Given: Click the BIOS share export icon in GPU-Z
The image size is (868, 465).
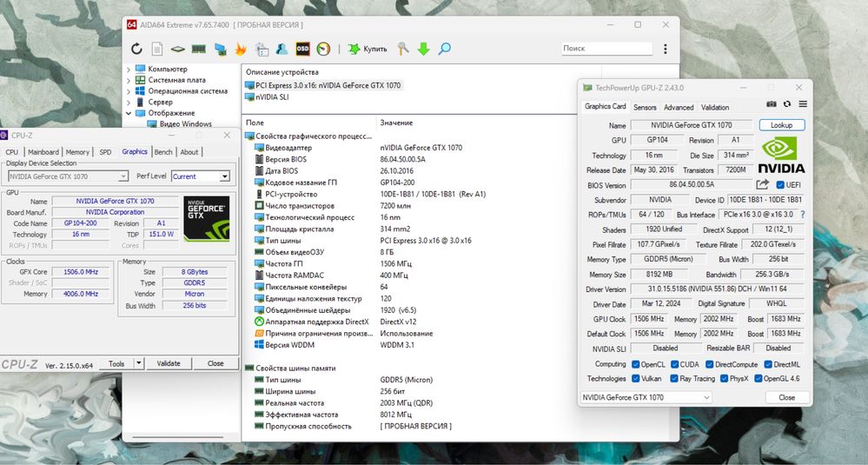Looking at the screenshot, I should (762, 184).
